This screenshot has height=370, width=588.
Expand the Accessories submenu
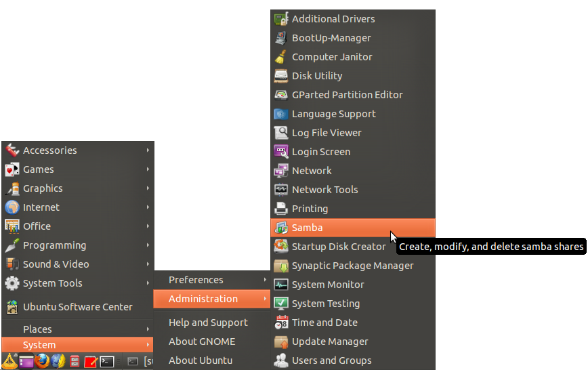click(78, 150)
